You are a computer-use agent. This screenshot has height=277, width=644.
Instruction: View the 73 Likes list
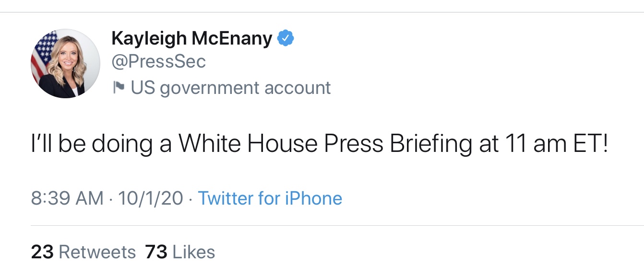tap(180, 252)
